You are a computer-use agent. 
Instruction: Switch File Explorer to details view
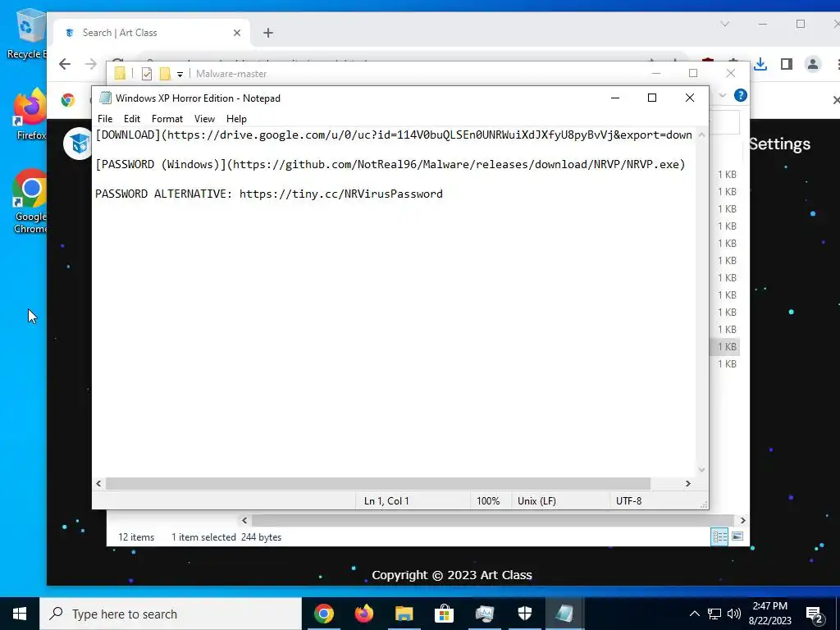(x=719, y=536)
